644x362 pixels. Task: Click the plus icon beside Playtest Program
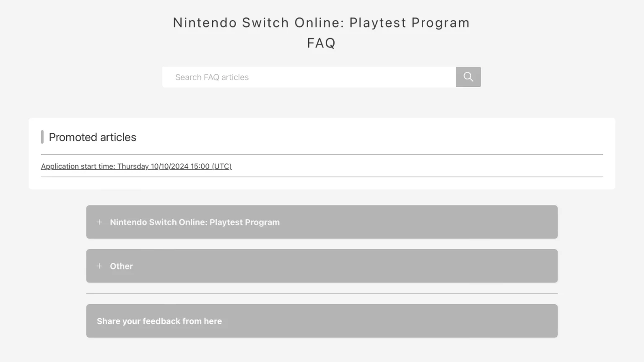pyautogui.click(x=99, y=222)
